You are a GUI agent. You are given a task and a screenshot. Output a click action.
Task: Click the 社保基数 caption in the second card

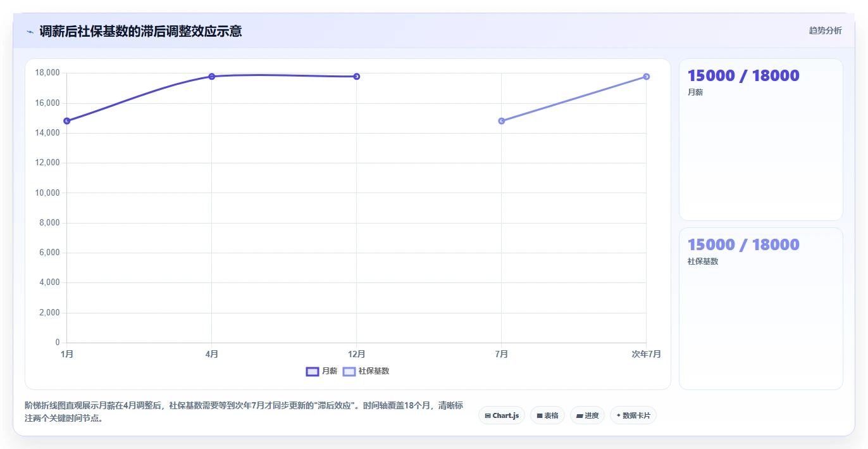point(703,262)
